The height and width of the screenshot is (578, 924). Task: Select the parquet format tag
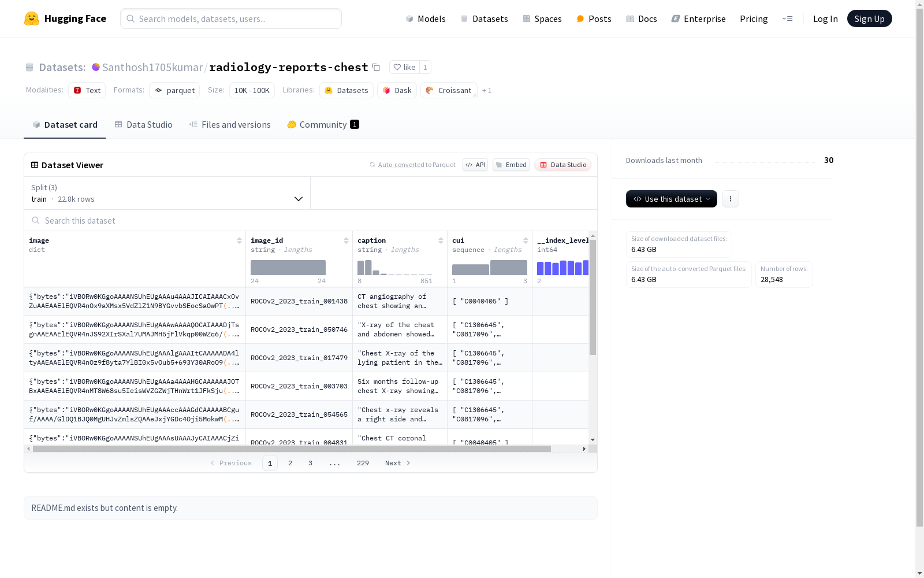click(x=174, y=90)
